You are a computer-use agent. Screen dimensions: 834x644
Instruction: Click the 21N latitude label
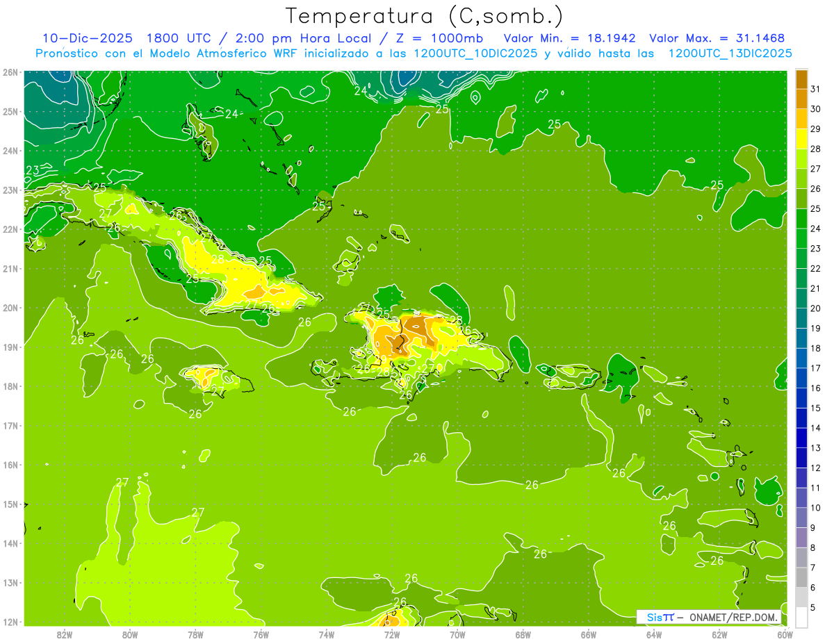[x=10, y=269]
